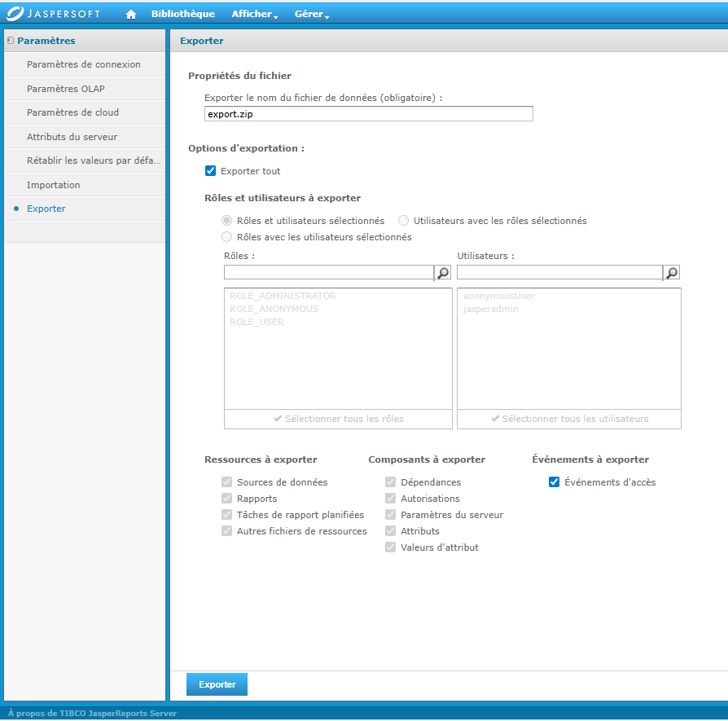Viewport: 728px width, 721px height.
Task: Click the users search magnifier icon
Action: [671, 273]
